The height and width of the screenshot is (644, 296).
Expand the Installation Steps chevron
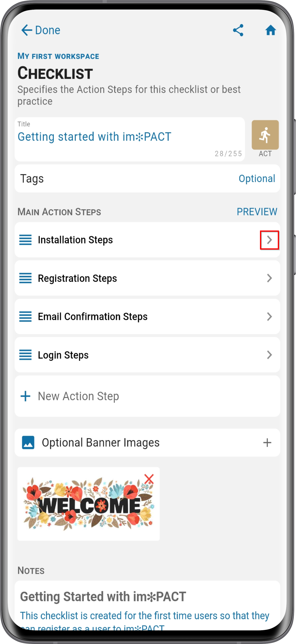click(269, 240)
